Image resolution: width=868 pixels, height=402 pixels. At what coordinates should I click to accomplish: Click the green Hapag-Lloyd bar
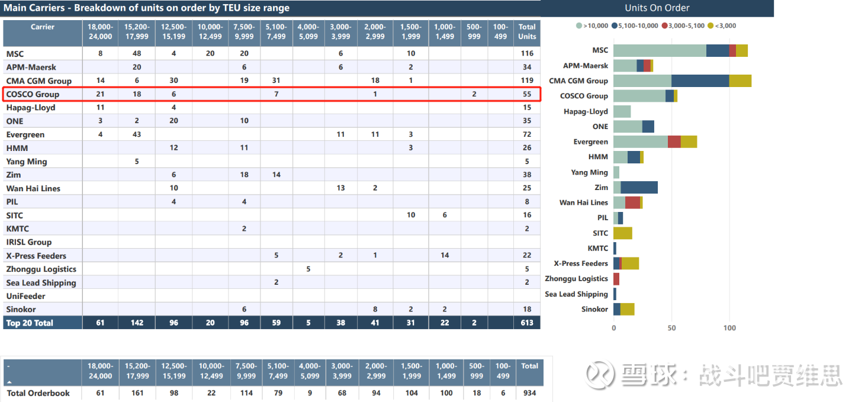coord(622,111)
